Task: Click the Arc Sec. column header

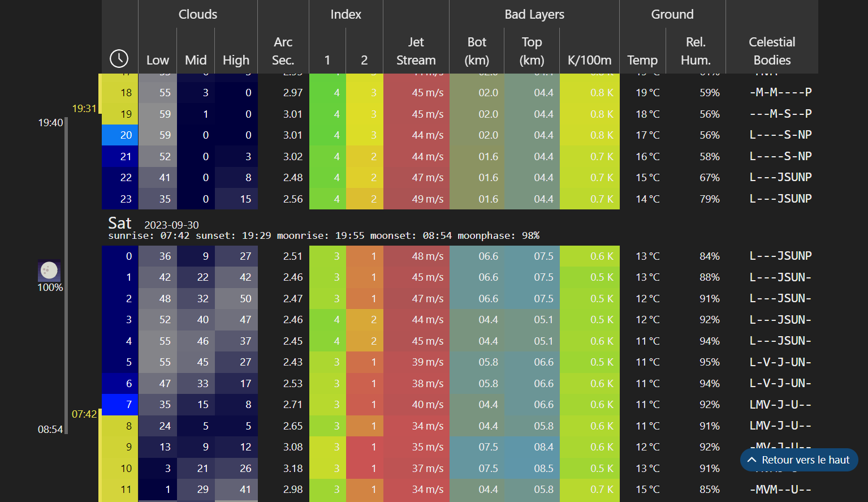Action: 283,51
